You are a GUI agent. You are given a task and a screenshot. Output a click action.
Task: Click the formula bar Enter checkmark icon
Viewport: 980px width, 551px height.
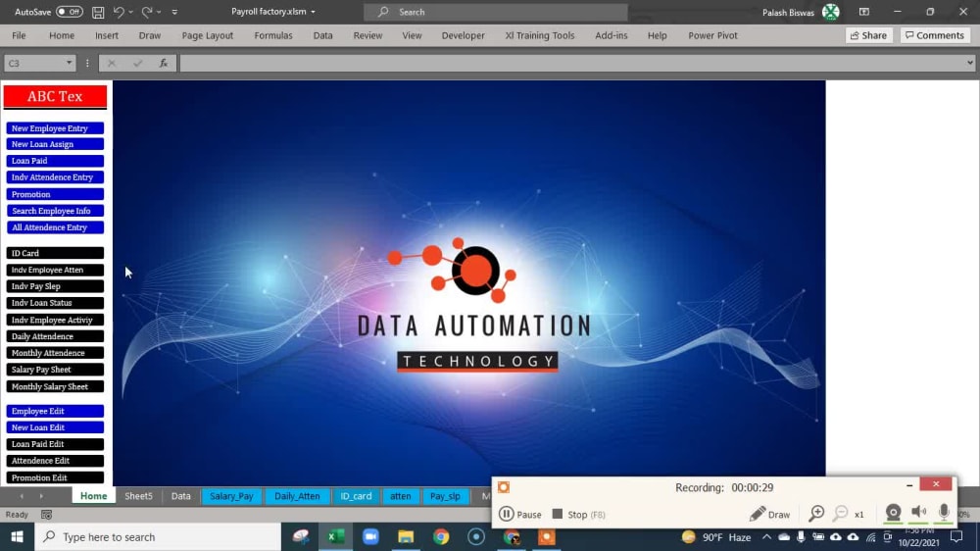(137, 63)
